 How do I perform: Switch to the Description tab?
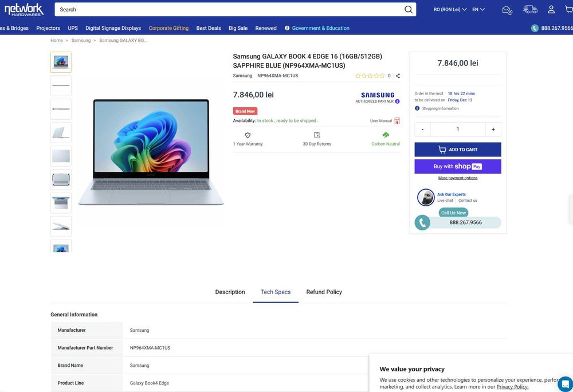pyautogui.click(x=230, y=292)
